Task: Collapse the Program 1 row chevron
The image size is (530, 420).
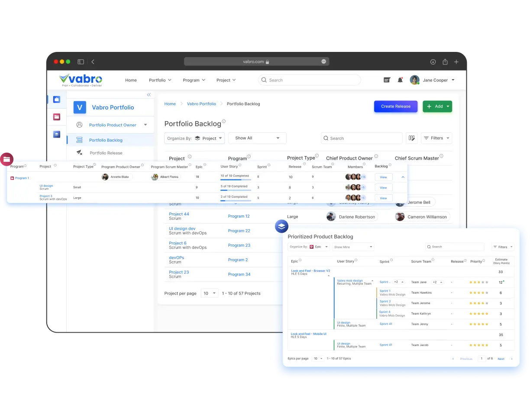Action: pos(403,177)
